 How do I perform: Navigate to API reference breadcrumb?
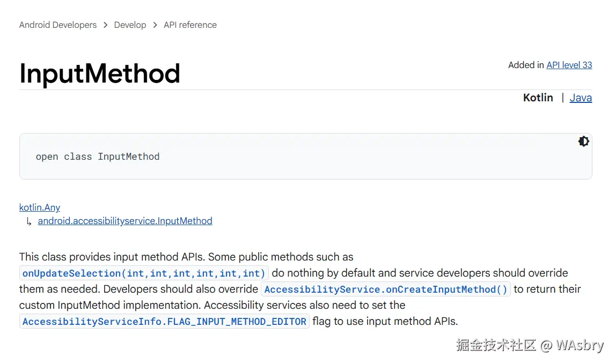coord(190,25)
